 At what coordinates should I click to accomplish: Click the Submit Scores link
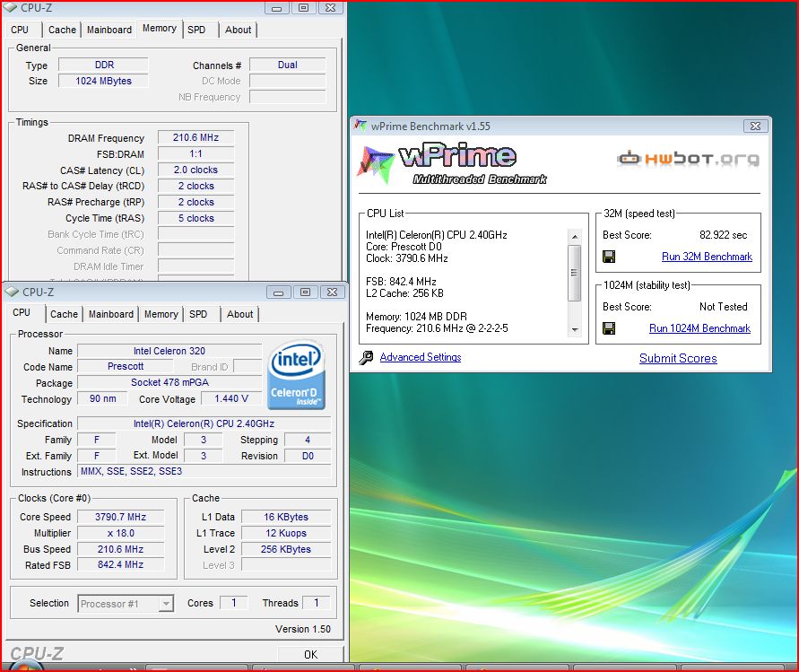(678, 359)
